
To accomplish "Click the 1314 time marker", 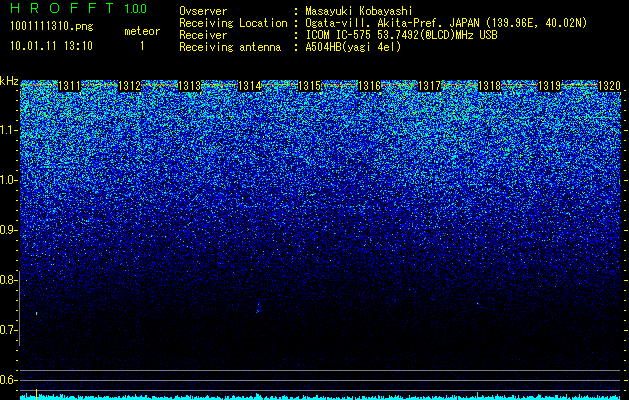I will pyautogui.click(x=250, y=86).
